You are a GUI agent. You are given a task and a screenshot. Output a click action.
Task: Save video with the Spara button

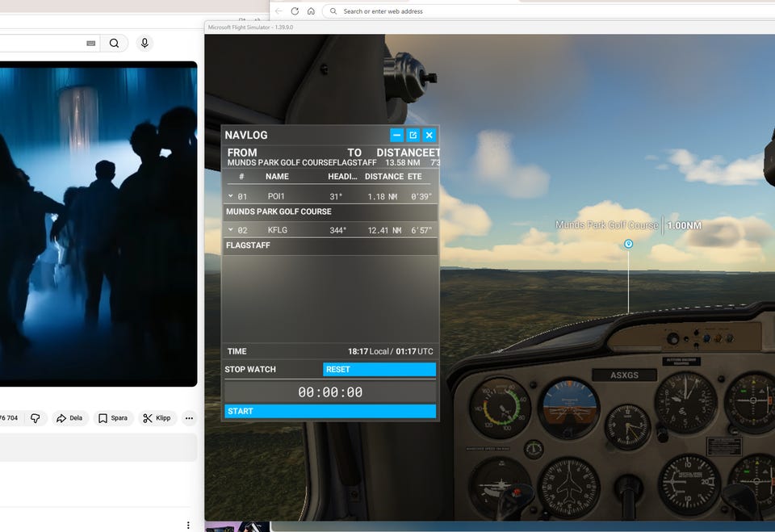click(112, 418)
